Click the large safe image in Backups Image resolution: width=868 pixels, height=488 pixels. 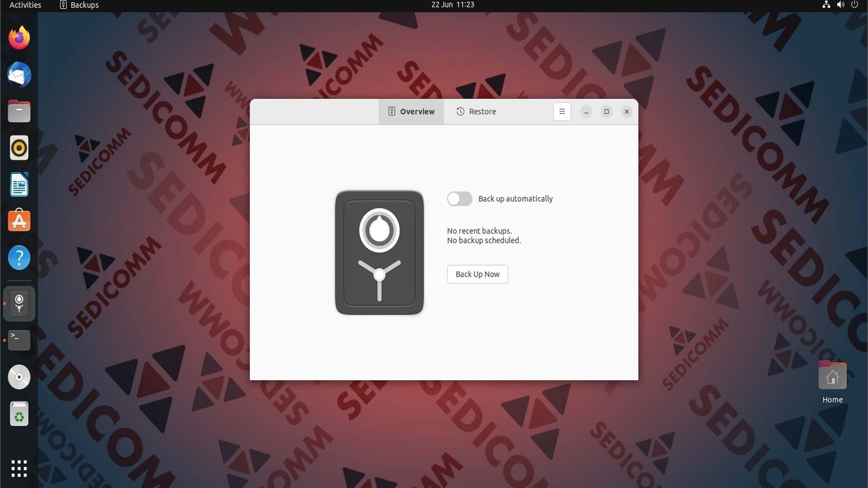(x=379, y=253)
